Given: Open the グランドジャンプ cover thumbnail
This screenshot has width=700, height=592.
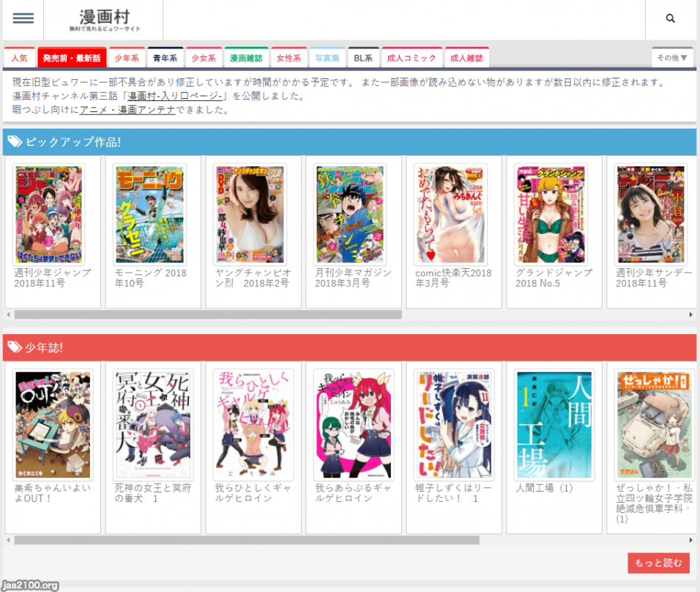Looking at the screenshot, I should click(x=551, y=215).
